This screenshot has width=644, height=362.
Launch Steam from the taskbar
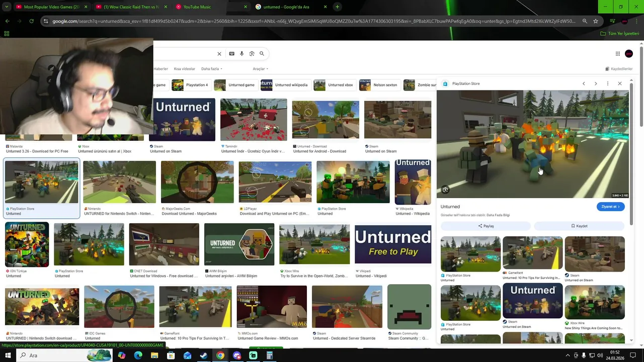(204, 355)
